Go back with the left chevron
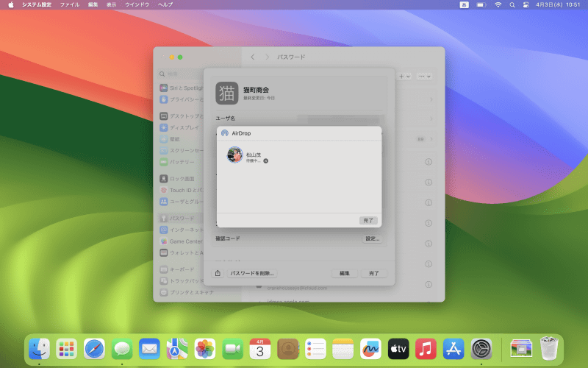This screenshot has width=588, height=368. click(253, 57)
